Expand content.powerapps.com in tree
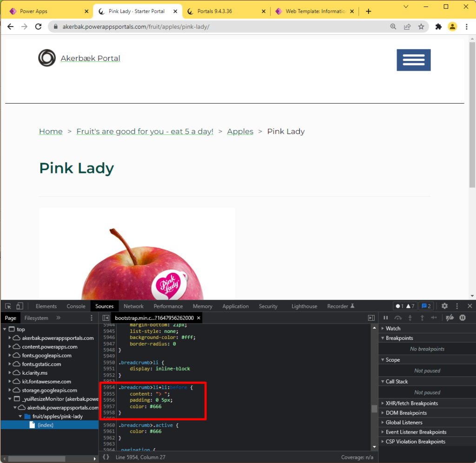 (x=10, y=346)
